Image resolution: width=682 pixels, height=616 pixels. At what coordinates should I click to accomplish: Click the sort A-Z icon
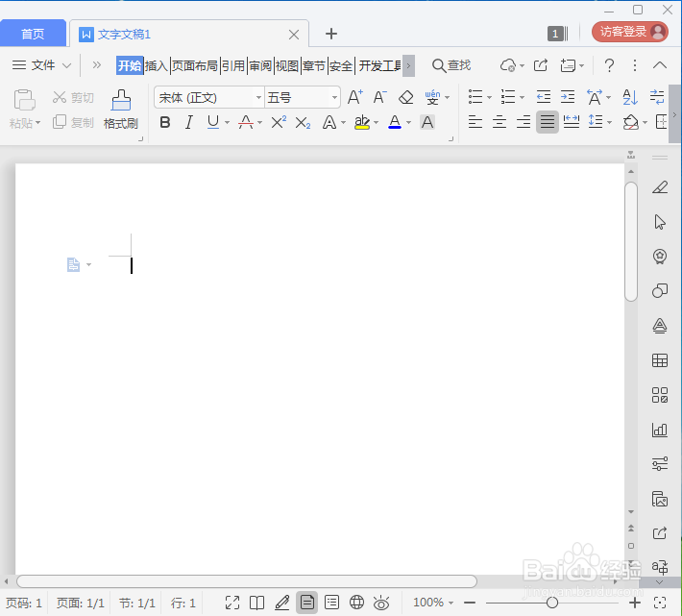630,97
